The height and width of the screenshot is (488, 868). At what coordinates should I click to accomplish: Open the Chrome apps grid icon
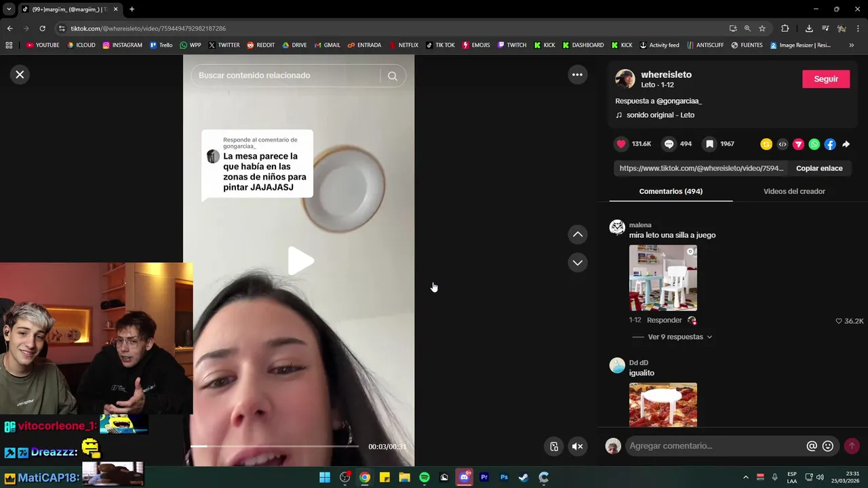(x=9, y=45)
